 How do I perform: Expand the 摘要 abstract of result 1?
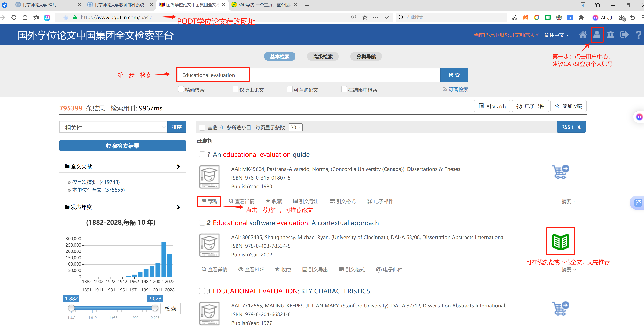tap(569, 201)
